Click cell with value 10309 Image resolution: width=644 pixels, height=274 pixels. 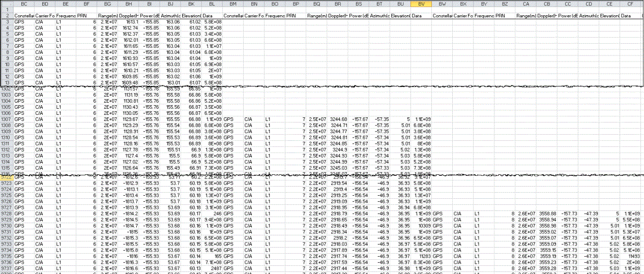pos(421,226)
